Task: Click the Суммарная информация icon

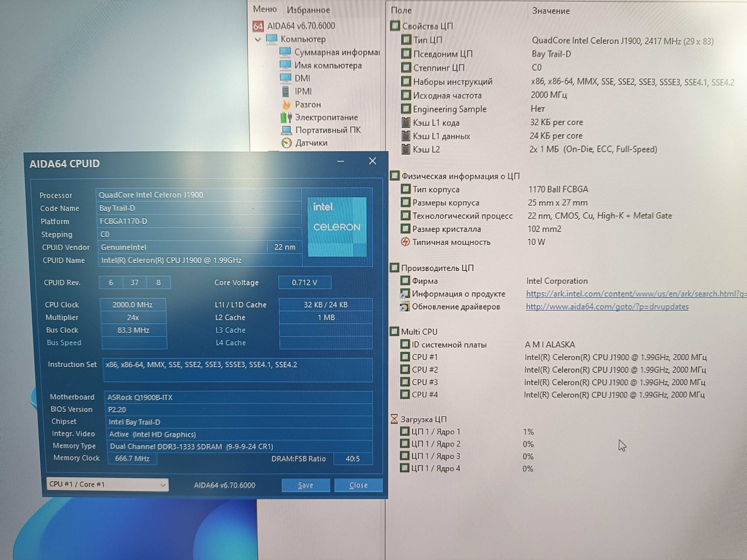Action: (285, 52)
